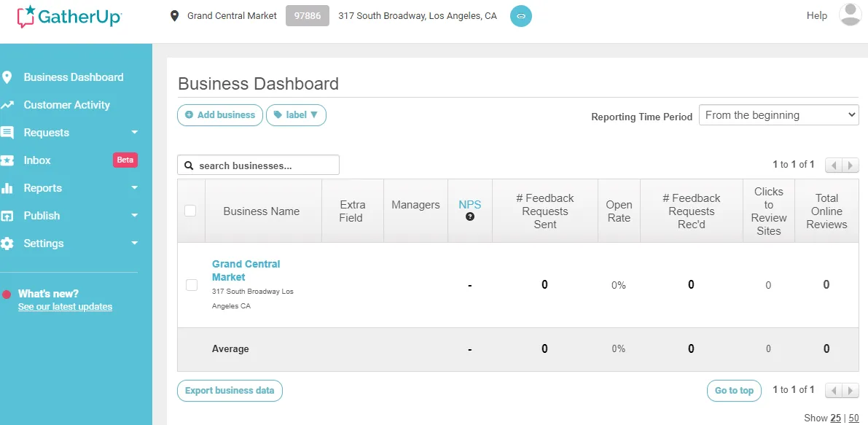
Task: Check the Grand Central Market row checkbox
Action: click(192, 285)
